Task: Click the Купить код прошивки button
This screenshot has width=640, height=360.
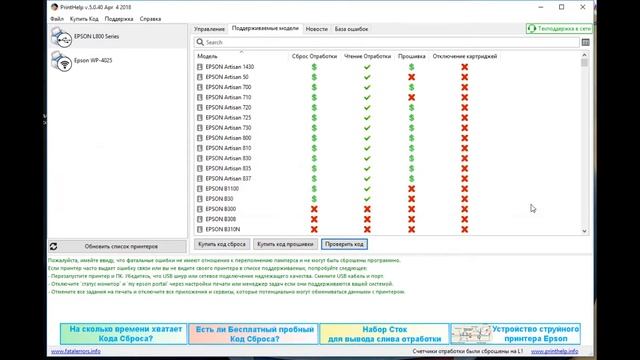Action: click(285, 244)
